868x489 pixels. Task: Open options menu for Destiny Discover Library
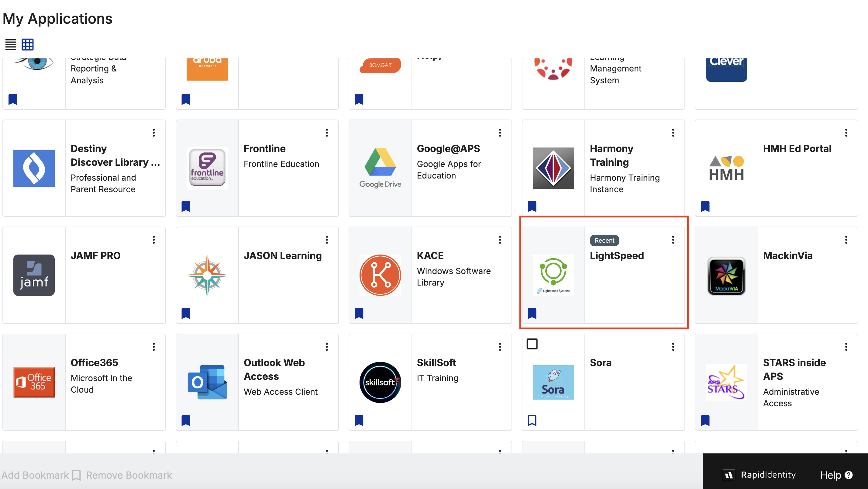pos(154,133)
